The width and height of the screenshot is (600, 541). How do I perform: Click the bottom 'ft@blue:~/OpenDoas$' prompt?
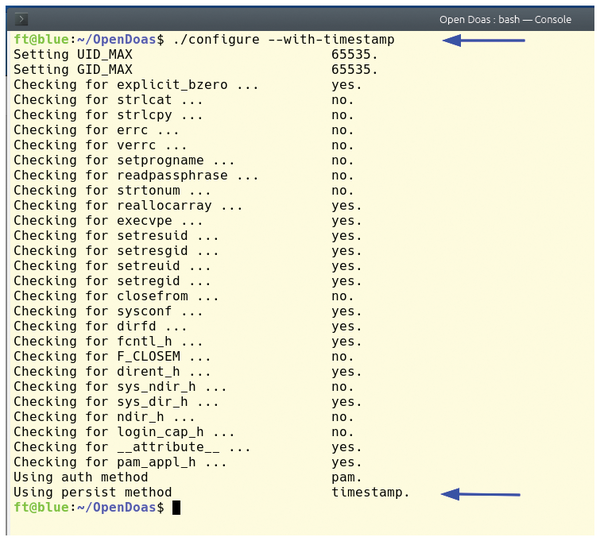[89, 508]
